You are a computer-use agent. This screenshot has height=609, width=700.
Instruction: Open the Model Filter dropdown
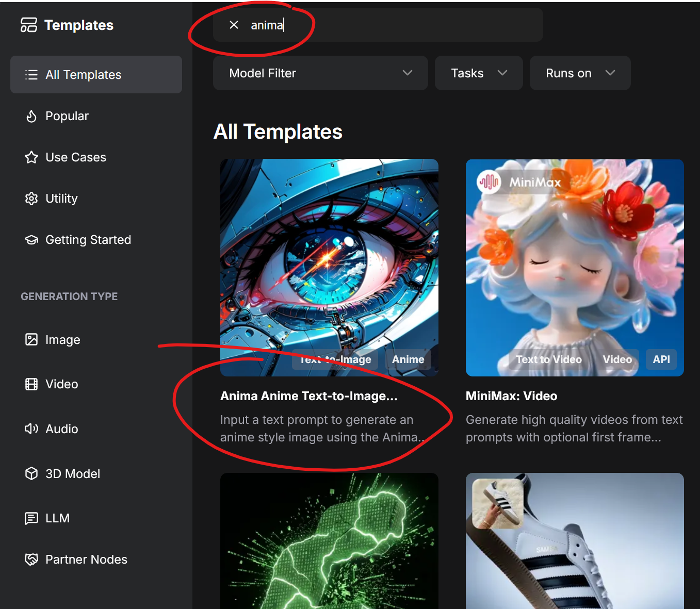point(320,73)
